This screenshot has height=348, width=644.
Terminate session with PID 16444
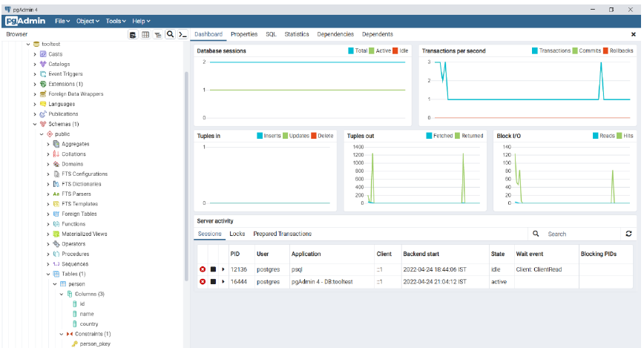point(203,282)
